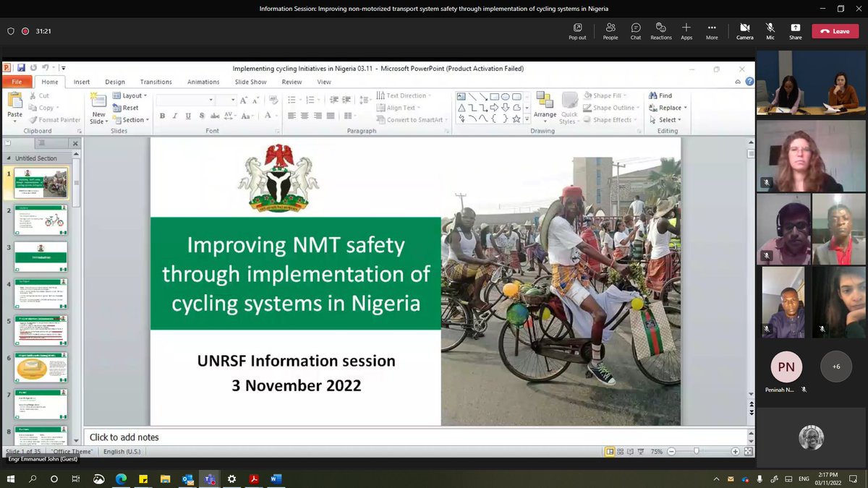Switch to the Insert tab
The width and height of the screenshot is (868, 488).
tap(82, 82)
